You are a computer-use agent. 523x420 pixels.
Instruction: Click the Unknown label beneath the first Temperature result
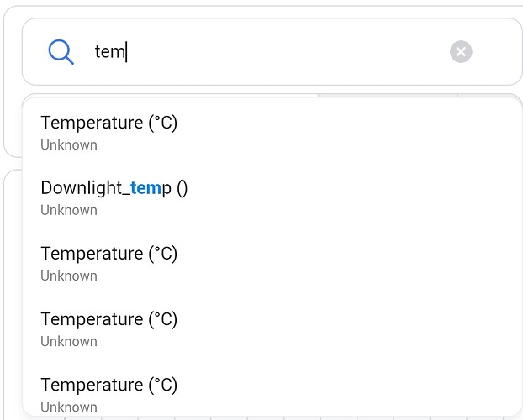[x=69, y=144]
